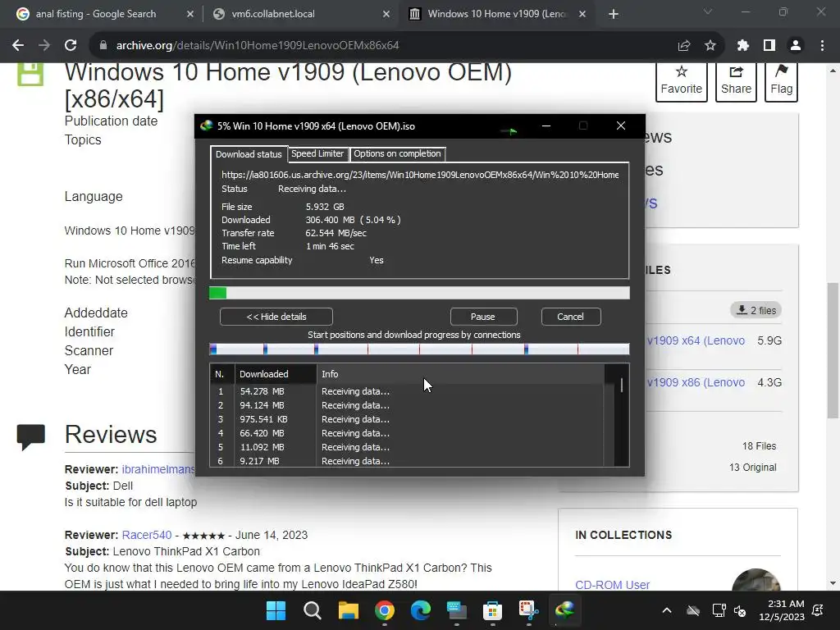The width and height of the screenshot is (840, 630).
Task: Select connection 5 row with 11.092 MB
Action: click(x=407, y=447)
